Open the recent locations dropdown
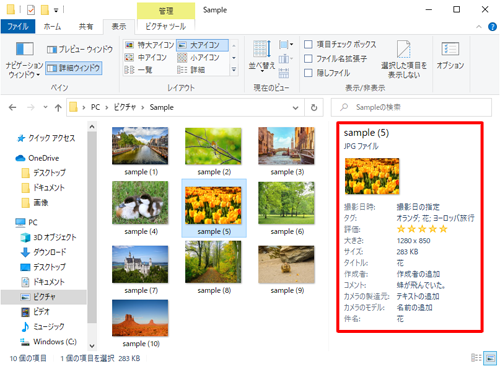 [x=45, y=107]
